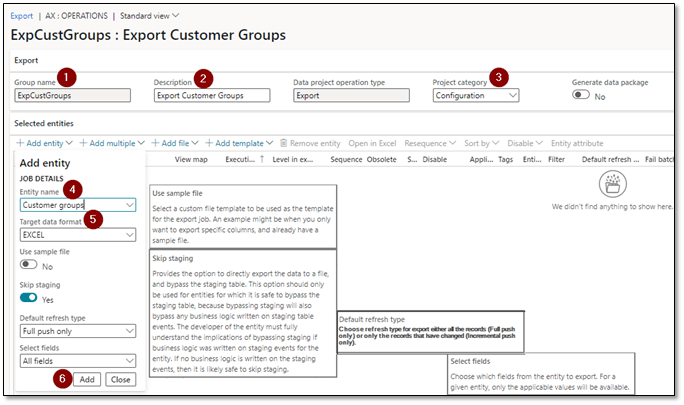Click the Close button in Add entity
Image resolution: width=684 pixels, height=405 pixels.
(x=120, y=380)
